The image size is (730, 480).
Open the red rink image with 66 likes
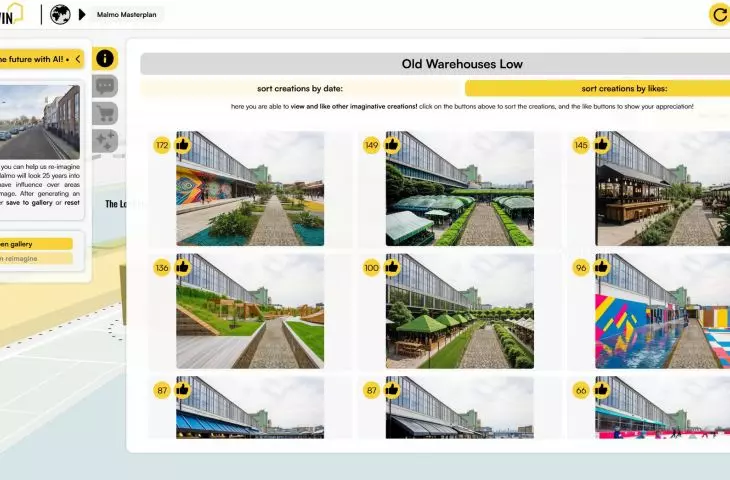pyautogui.click(x=662, y=407)
